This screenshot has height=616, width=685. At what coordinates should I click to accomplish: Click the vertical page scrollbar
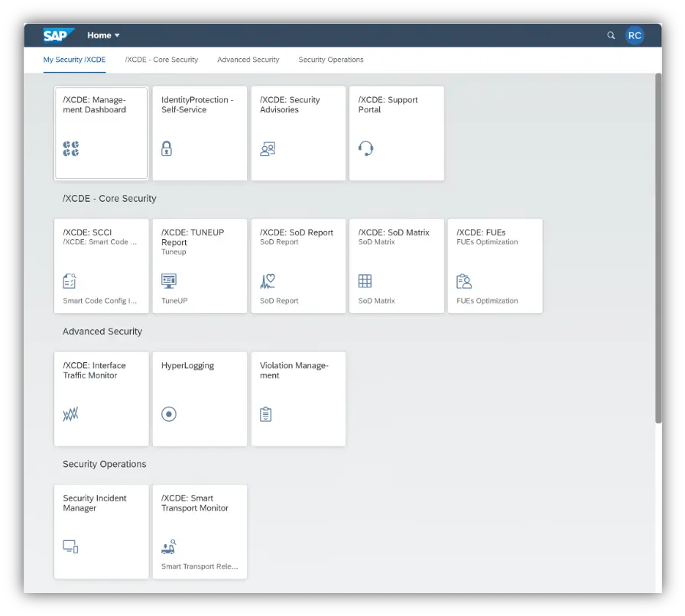point(658,248)
